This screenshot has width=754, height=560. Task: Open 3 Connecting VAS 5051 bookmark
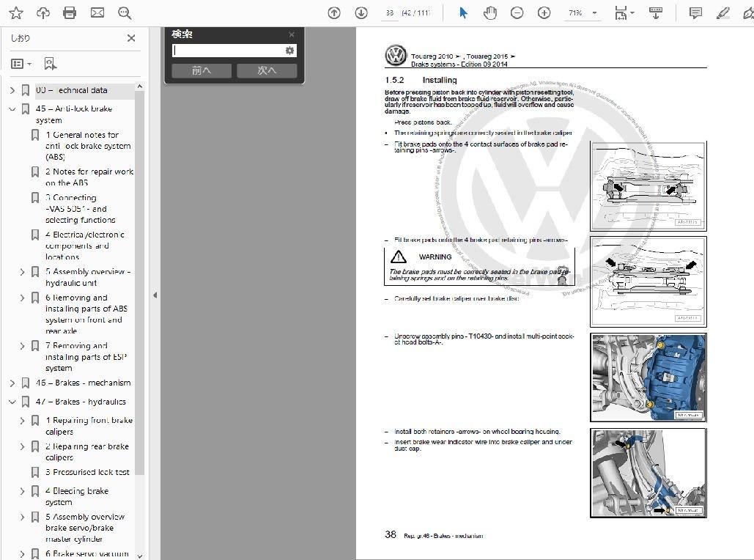point(81,209)
